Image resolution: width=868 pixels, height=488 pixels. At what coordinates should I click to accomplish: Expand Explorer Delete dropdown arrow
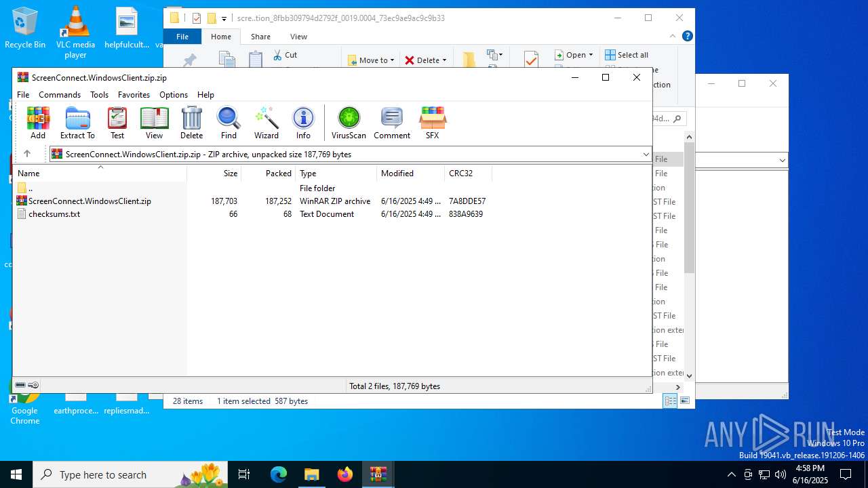point(444,60)
